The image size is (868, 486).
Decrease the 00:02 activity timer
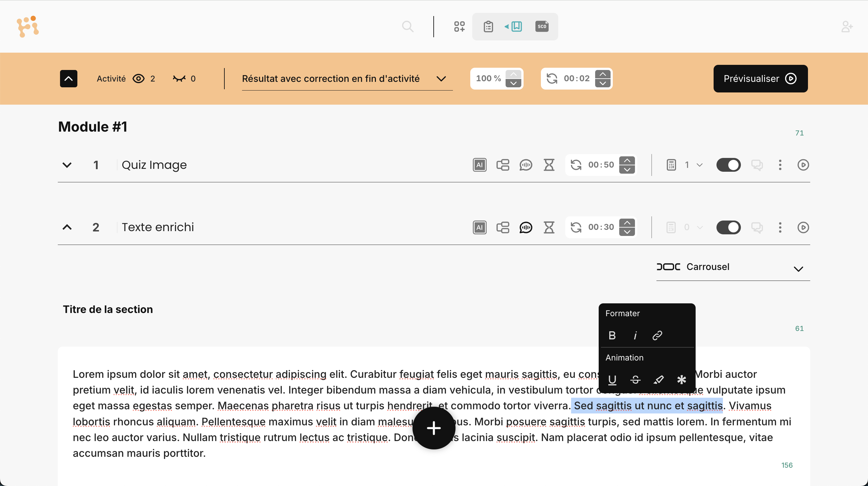603,83
